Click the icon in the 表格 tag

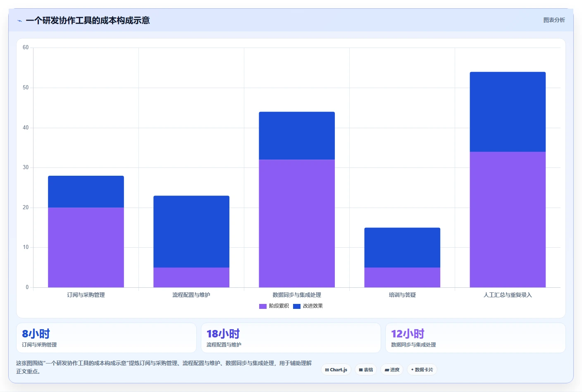click(x=361, y=370)
